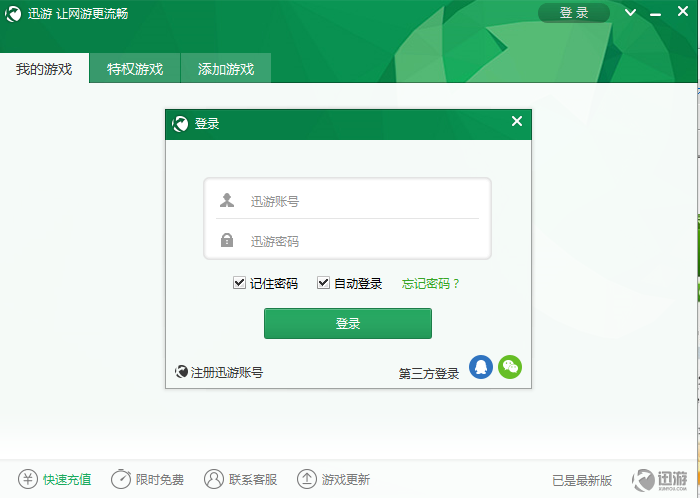
Task: Close the 登录 dialog
Action: tap(517, 122)
